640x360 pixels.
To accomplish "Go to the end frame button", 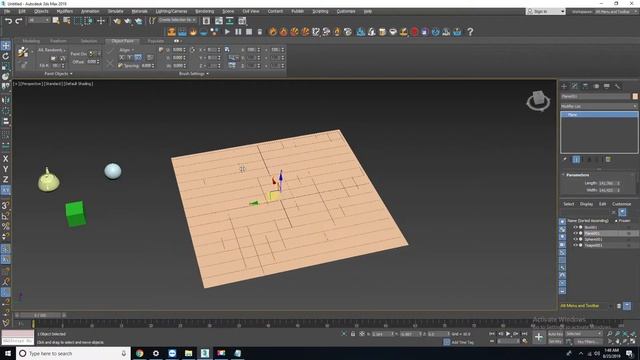I will (x=524, y=334).
